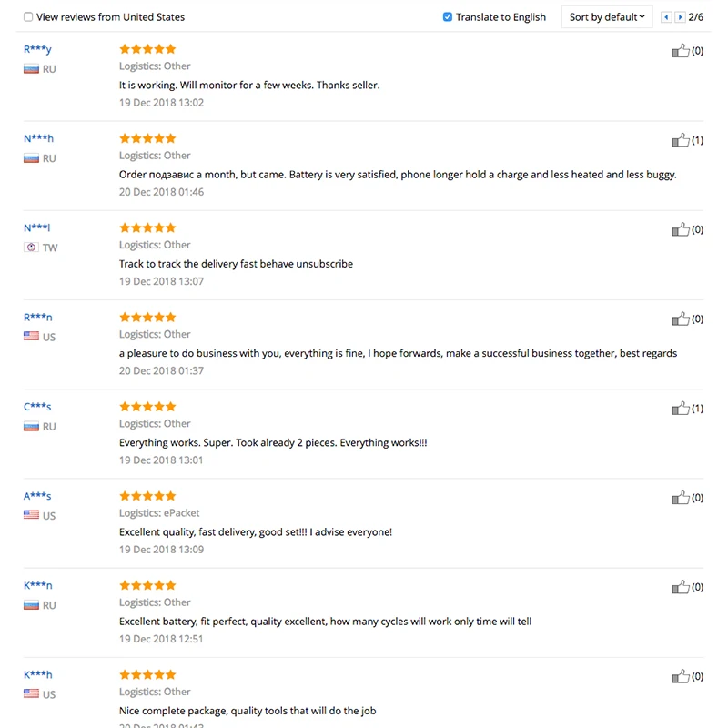The width and height of the screenshot is (728, 728).
Task: Click the US flag under R***n
Action: (x=31, y=337)
